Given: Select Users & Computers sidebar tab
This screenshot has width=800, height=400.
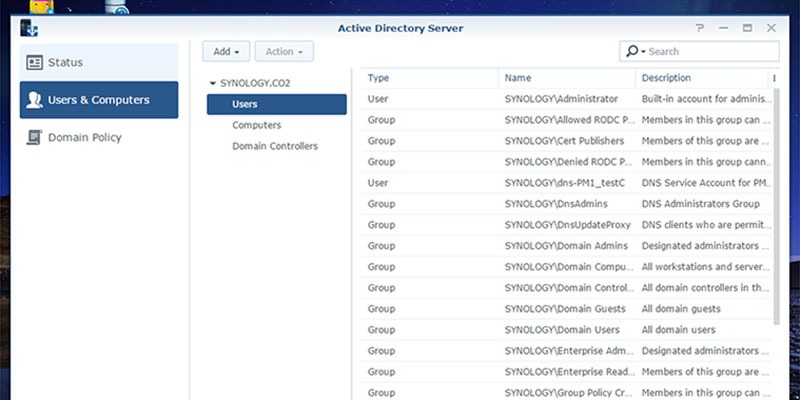Looking at the screenshot, I should 99,100.
